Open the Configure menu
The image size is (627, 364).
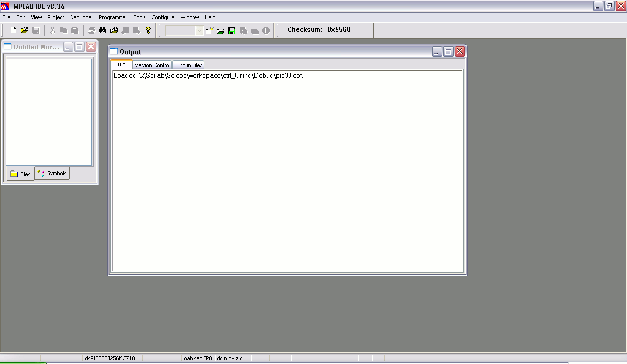pos(163,17)
